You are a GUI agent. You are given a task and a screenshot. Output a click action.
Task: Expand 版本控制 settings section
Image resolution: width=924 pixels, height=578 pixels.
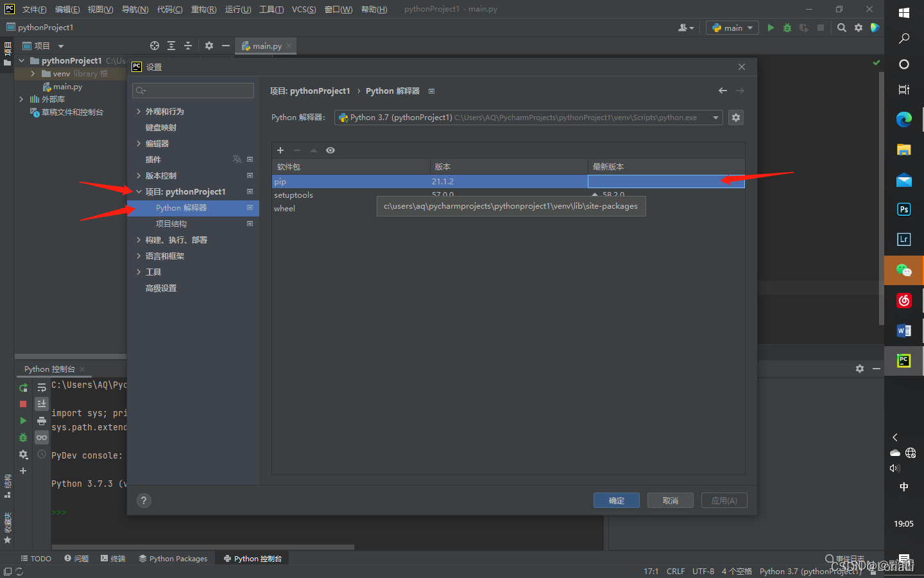pos(139,176)
